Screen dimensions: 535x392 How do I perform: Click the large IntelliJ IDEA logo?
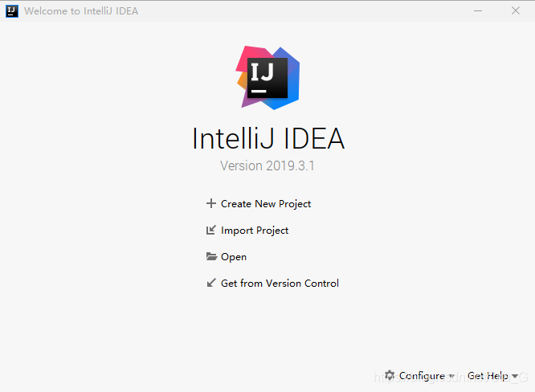267,77
